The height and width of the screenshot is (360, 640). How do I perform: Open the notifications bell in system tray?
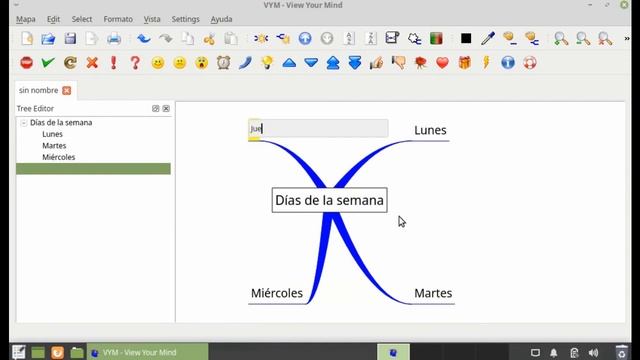553,353
